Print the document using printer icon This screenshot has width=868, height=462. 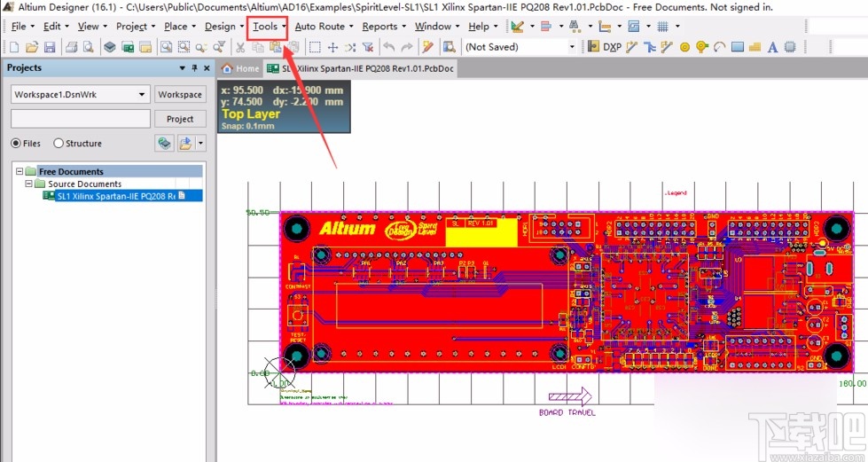72,47
